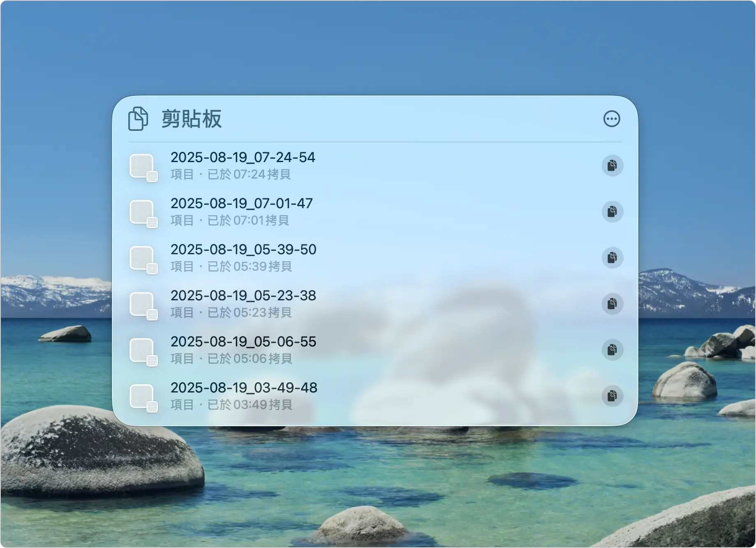Image resolution: width=756 pixels, height=548 pixels.
Task: Open thumbnail of item 2025-08-19_05-39-50
Action: pos(144,260)
